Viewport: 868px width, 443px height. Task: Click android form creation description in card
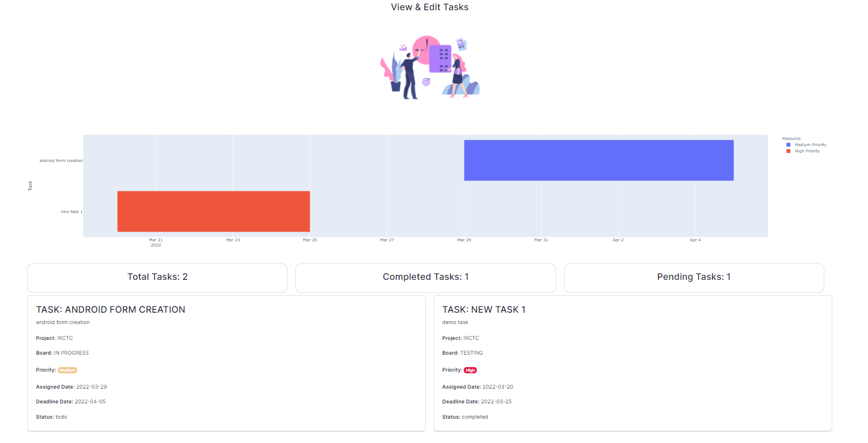63,322
